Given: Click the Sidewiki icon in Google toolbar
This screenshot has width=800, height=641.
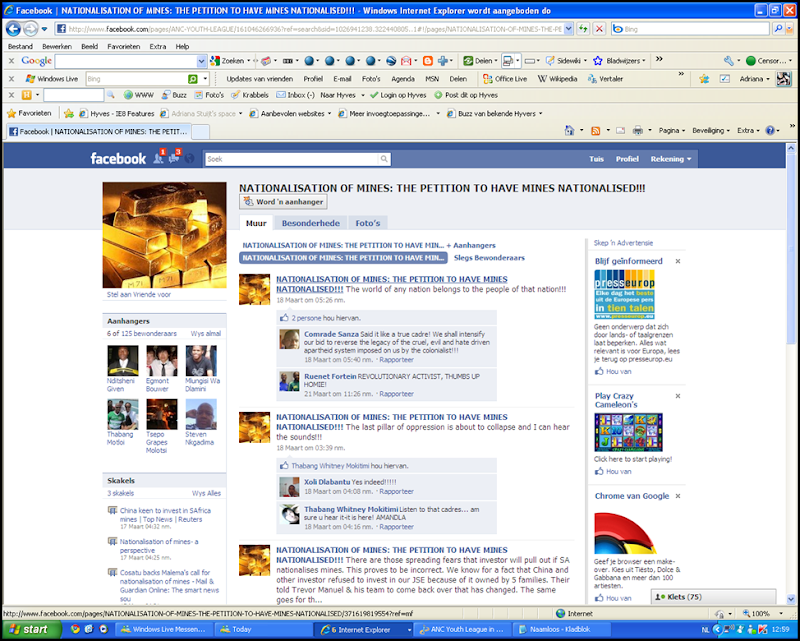Looking at the screenshot, I should [x=550, y=61].
